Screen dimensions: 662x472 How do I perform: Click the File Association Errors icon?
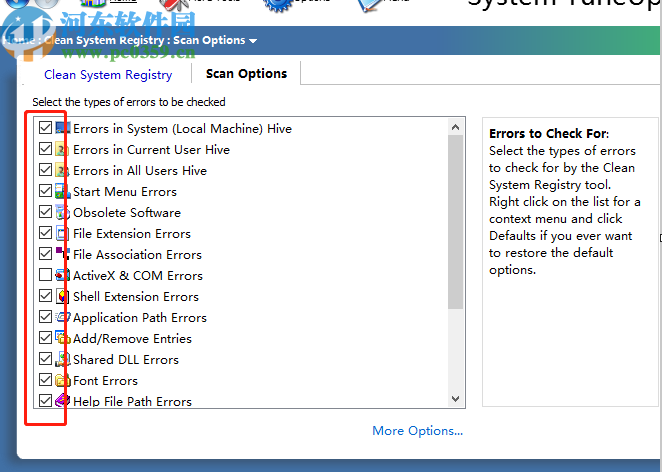tap(62, 254)
